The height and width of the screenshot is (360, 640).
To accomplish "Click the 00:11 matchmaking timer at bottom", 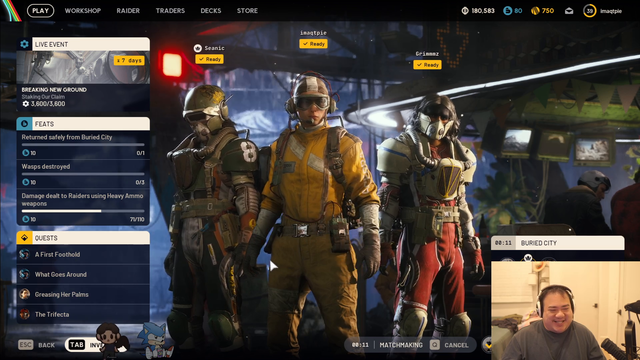I will (x=360, y=345).
